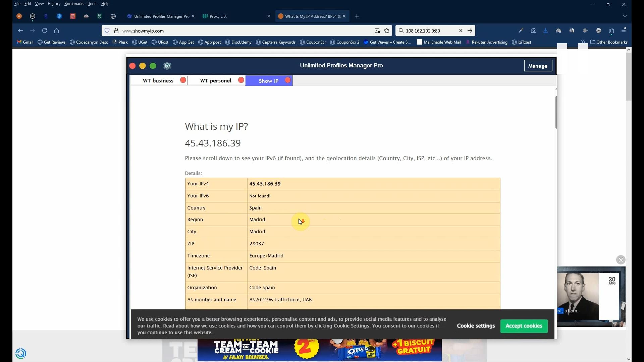Image resolution: width=644 pixels, height=362 pixels.
Task: Toggle the Show IP profile status dot
Action: (287, 80)
